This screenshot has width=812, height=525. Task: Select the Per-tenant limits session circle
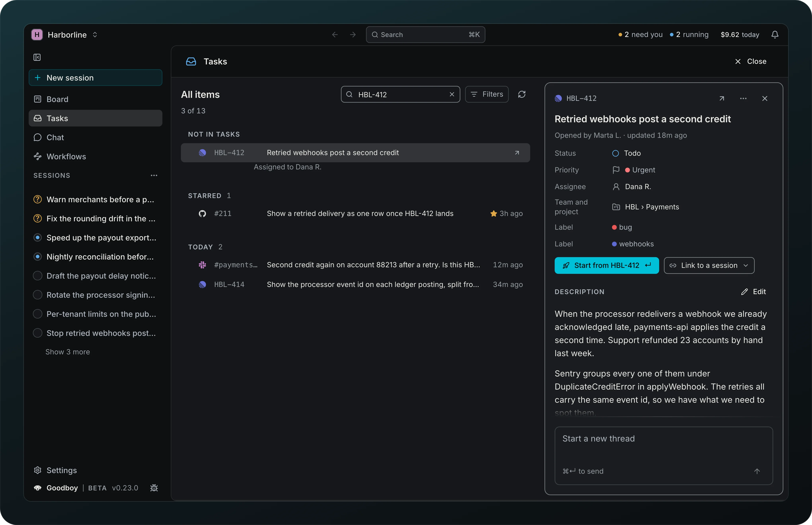[38, 314]
